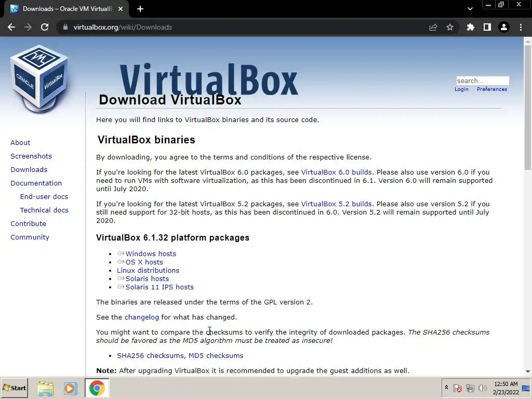Image resolution: width=532 pixels, height=399 pixels.
Task: Click the share page icon in address bar
Action: 433,27
